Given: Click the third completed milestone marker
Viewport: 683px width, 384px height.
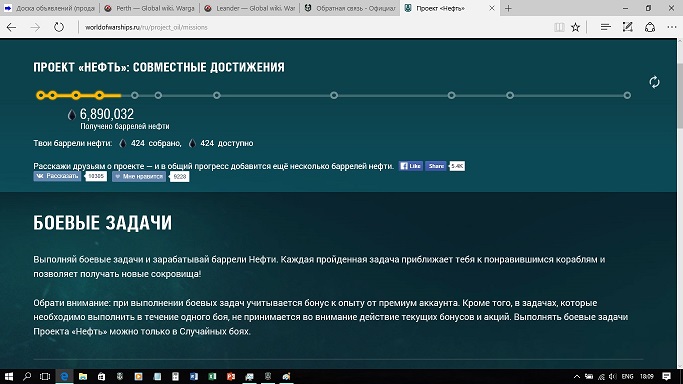Looking at the screenshot, I should [x=76, y=95].
